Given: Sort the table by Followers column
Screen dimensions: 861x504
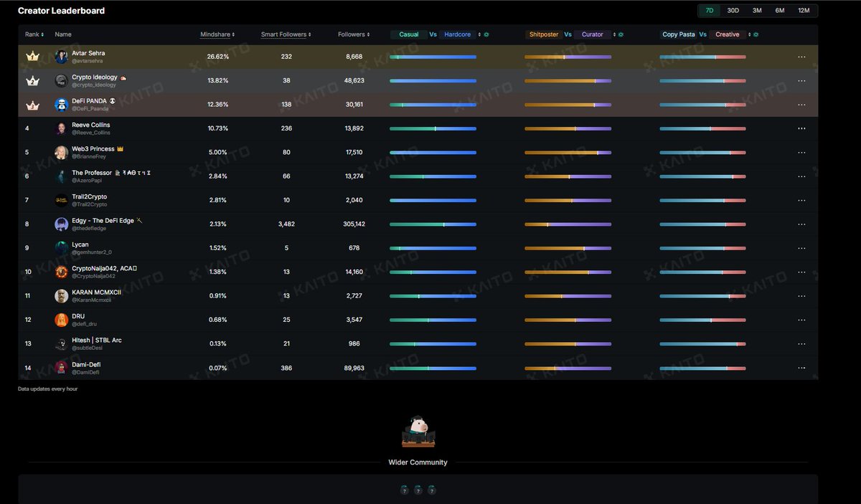Looking at the screenshot, I should coord(354,34).
